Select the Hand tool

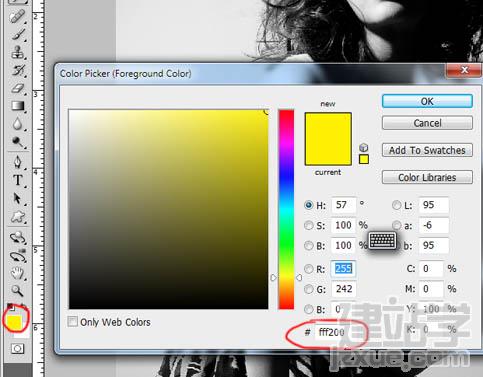click(17, 273)
